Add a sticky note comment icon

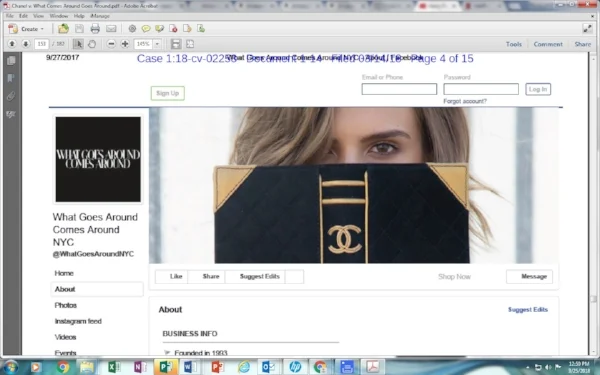click(146, 29)
